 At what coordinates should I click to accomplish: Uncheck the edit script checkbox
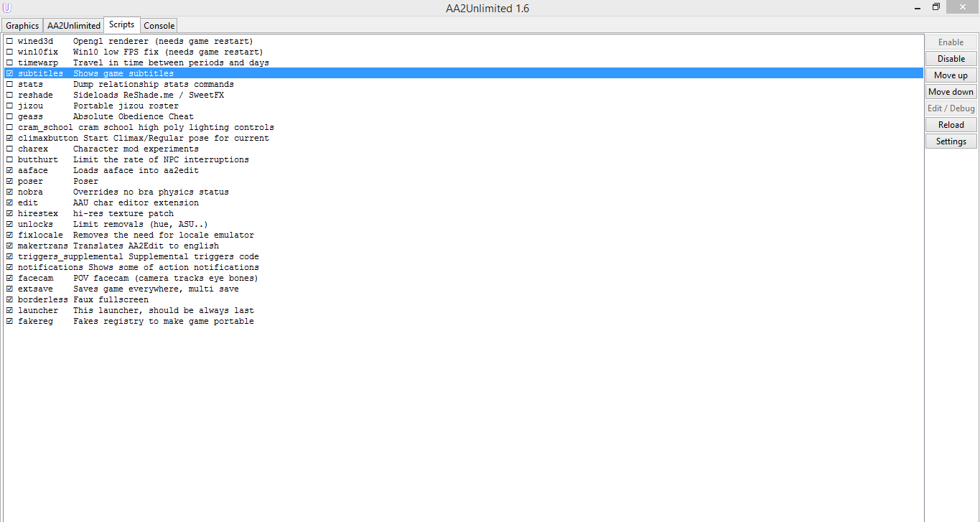pyautogui.click(x=9, y=202)
